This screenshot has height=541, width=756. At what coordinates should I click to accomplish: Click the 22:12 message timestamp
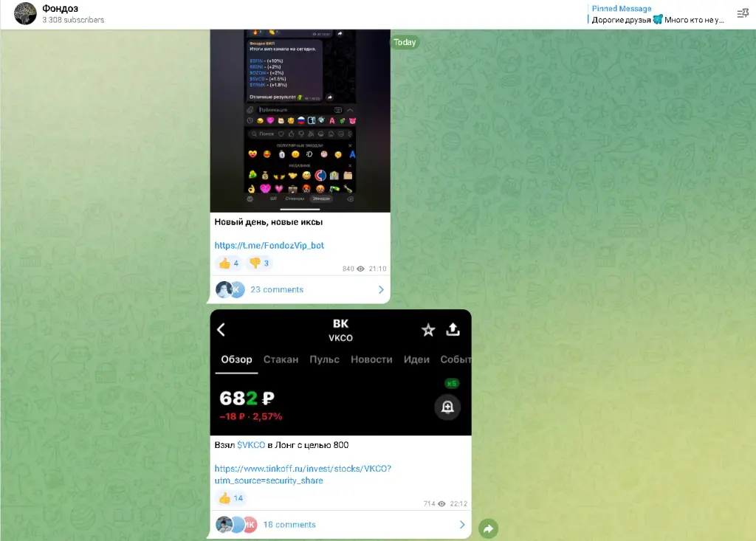pos(458,504)
